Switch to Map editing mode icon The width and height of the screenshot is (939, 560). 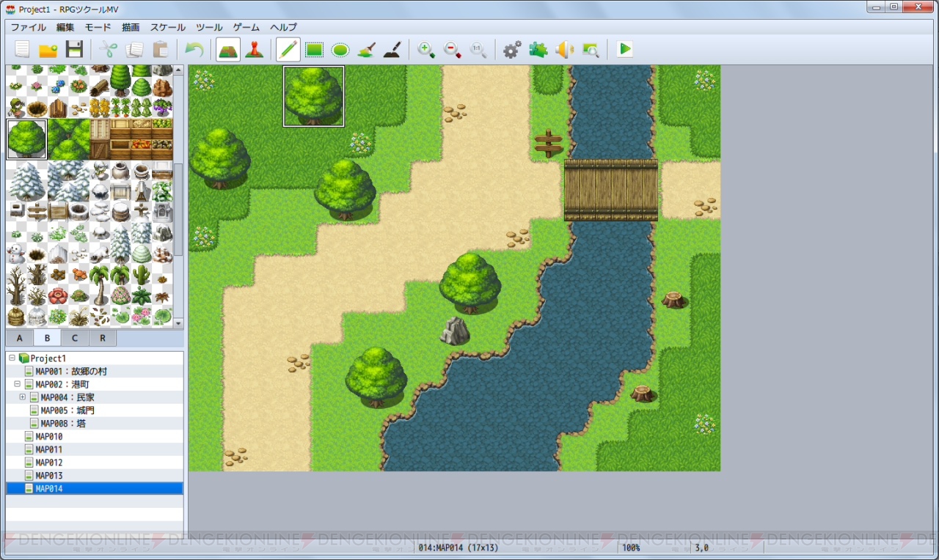(228, 49)
